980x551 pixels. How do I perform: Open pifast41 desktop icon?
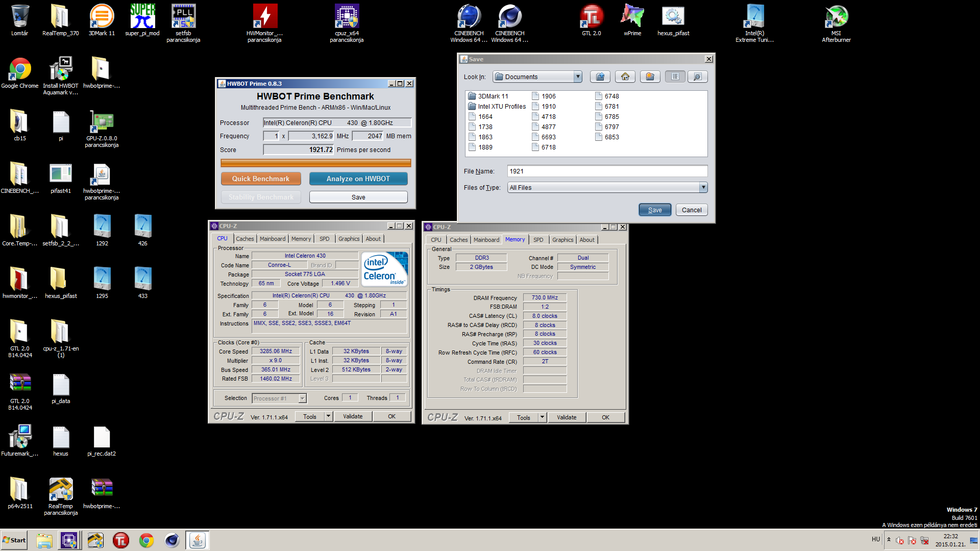click(61, 178)
